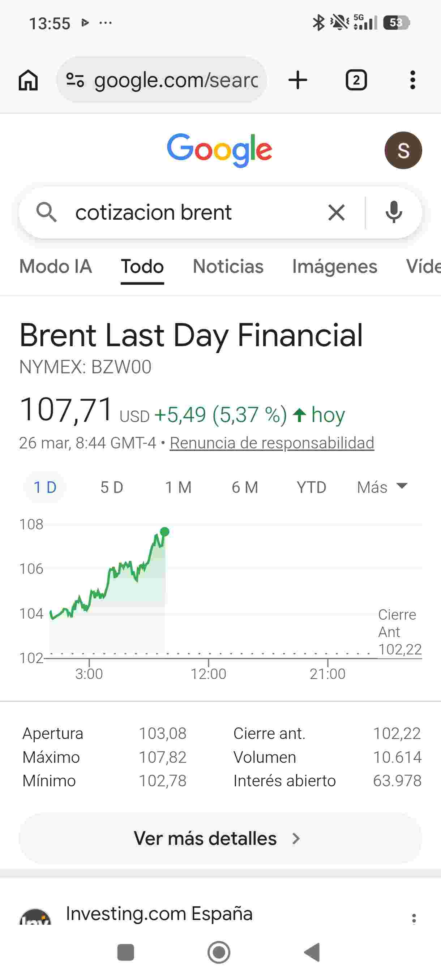Start voice search with microphone icon
Image resolution: width=441 pixels, height=980 pixels.
393,212
